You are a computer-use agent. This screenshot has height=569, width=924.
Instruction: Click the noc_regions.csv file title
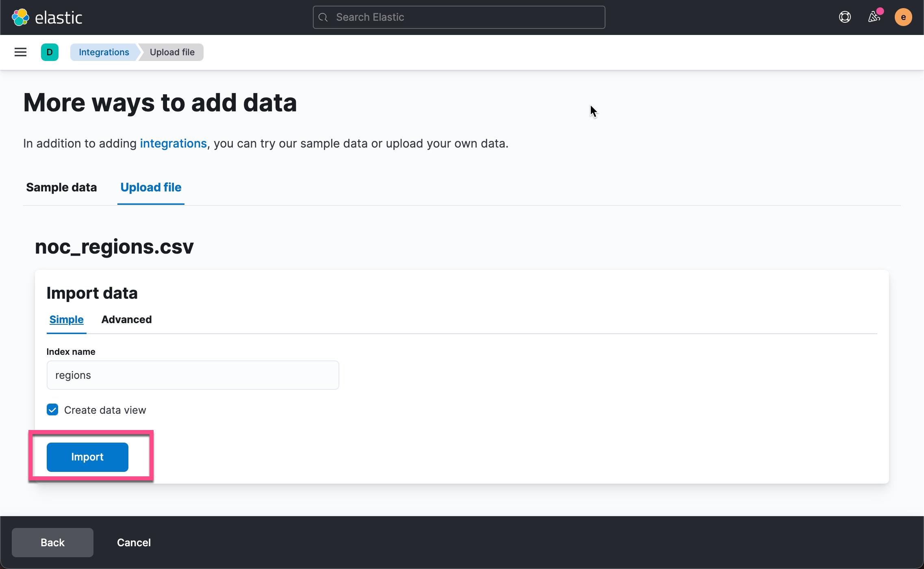114,246
